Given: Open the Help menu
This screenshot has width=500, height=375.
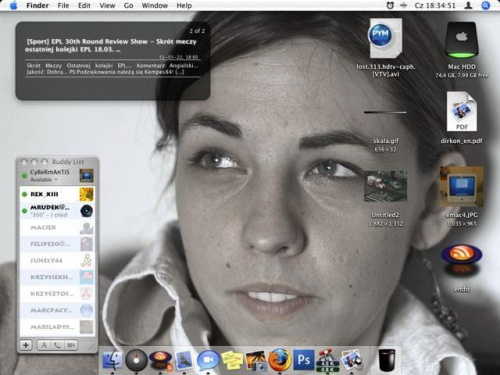Looking at the screenshot, I should tap(184, 5).
